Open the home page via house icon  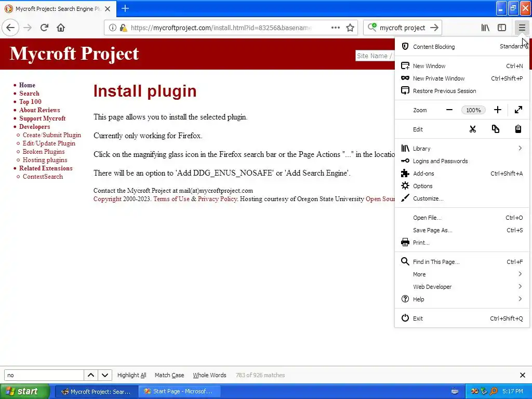(61, 28)
